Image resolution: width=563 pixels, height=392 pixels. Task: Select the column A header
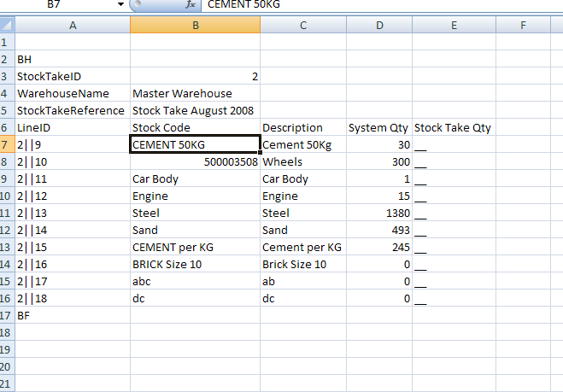pyautogui.click(x=73, y=26)
